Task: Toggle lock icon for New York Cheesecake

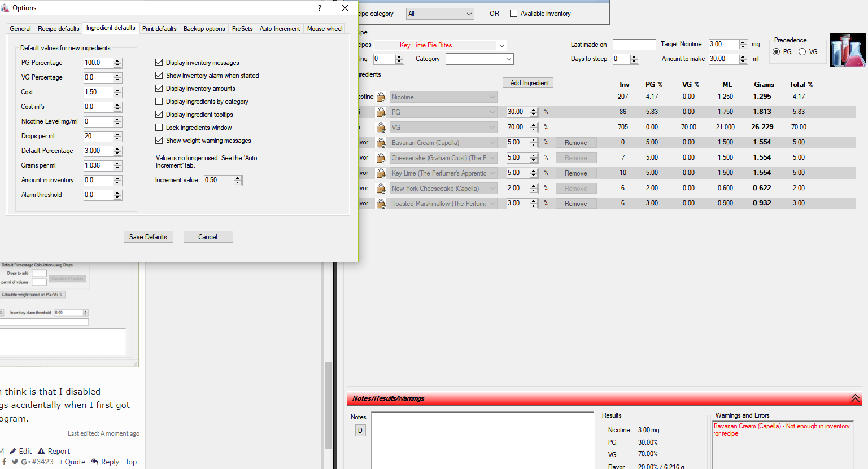Action: click(x=381, y=189)
